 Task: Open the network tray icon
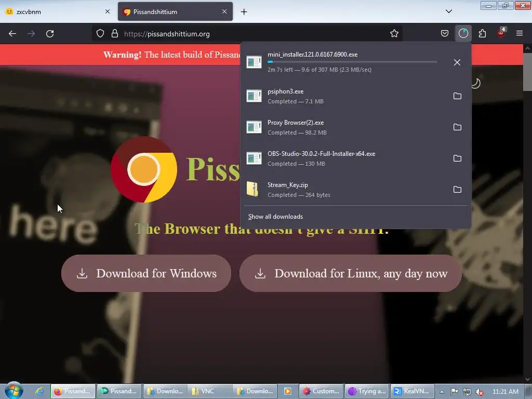(467, 392)
